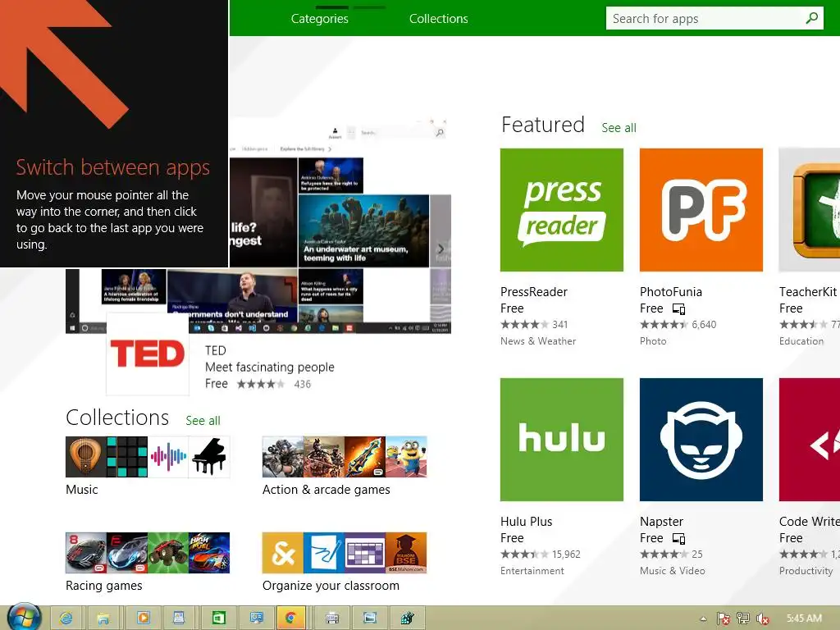Click the Productivity category under Code Writer
This screenshot has width=840, height=630.
click(806, 571)
